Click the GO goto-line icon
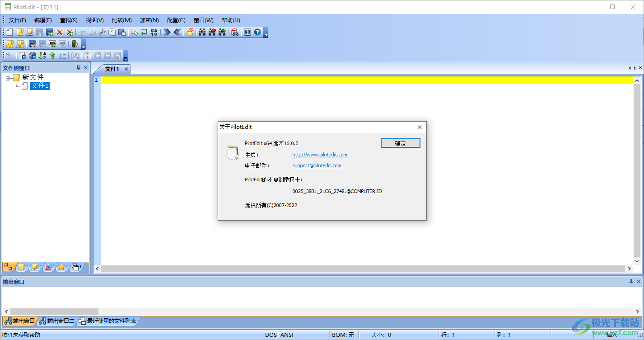 (247, 32)
